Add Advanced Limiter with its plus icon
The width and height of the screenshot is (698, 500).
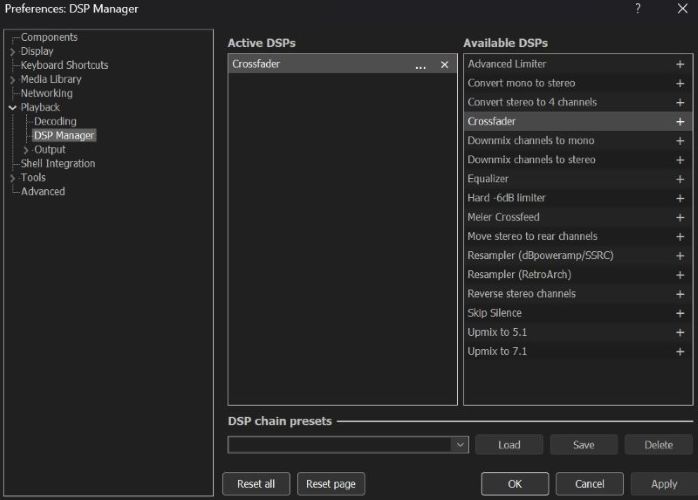click(680, 65)
